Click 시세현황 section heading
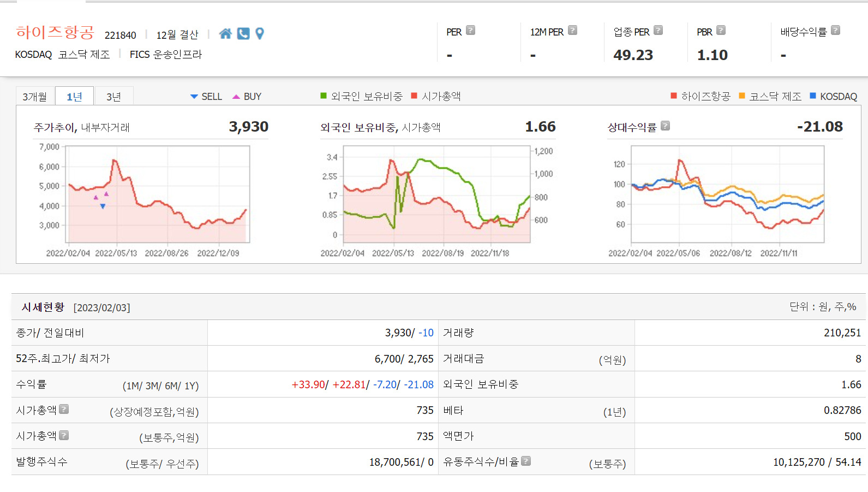 coord(43,307)
